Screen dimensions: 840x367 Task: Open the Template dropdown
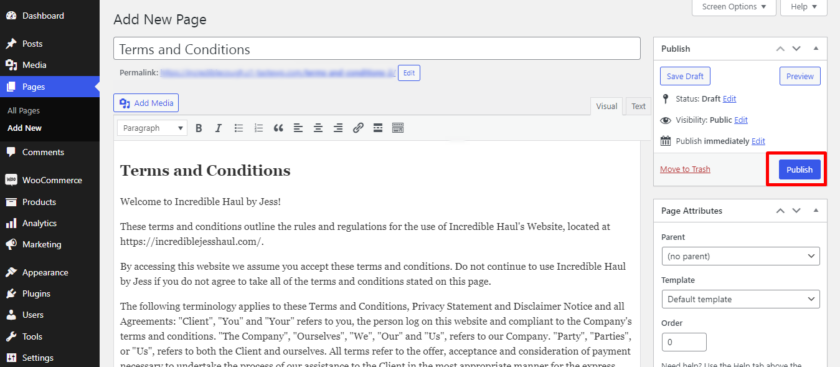740,299
